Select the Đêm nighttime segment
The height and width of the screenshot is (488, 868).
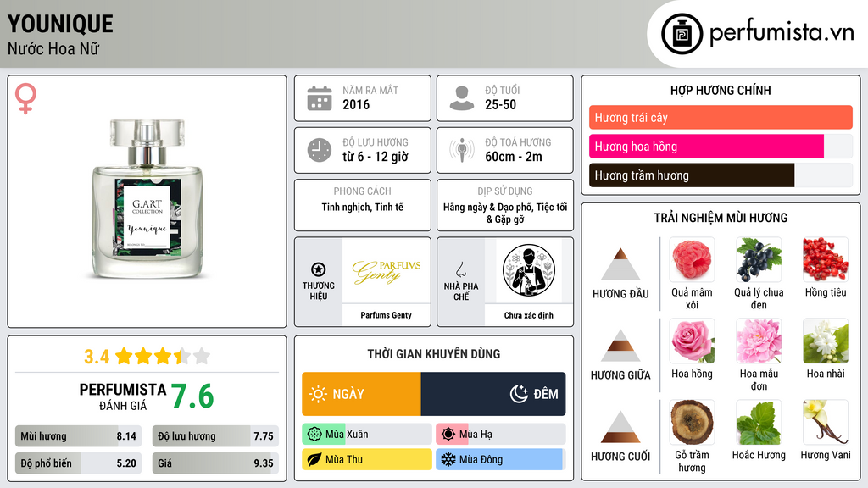(x=493, y=394)
